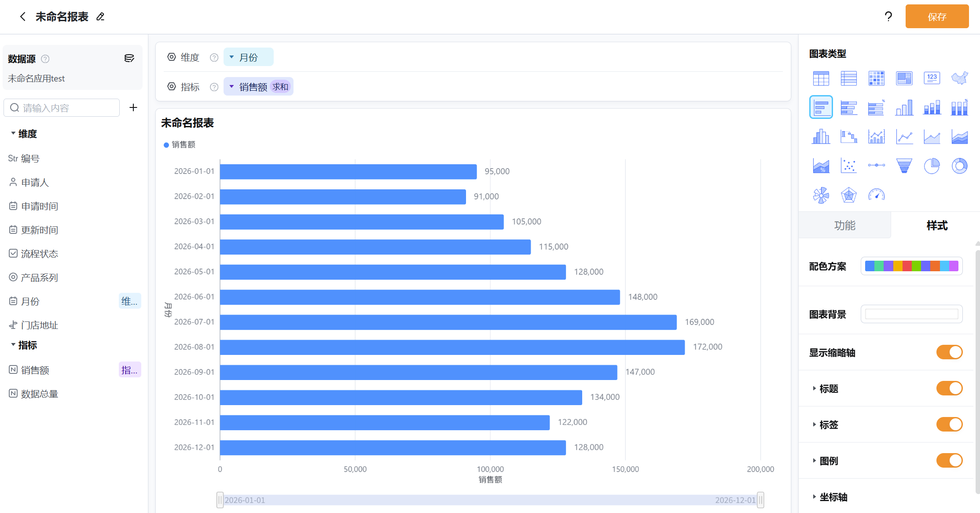
Task: Choose the scatter plot chart icon
Action: pos(848,166)
